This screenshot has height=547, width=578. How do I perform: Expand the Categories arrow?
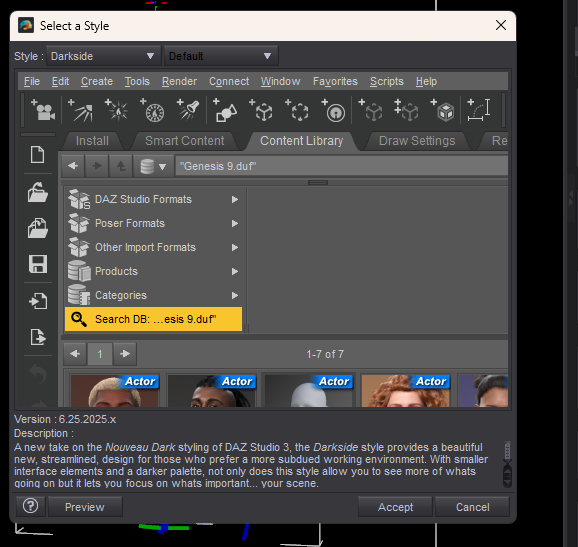pos(235,295)
